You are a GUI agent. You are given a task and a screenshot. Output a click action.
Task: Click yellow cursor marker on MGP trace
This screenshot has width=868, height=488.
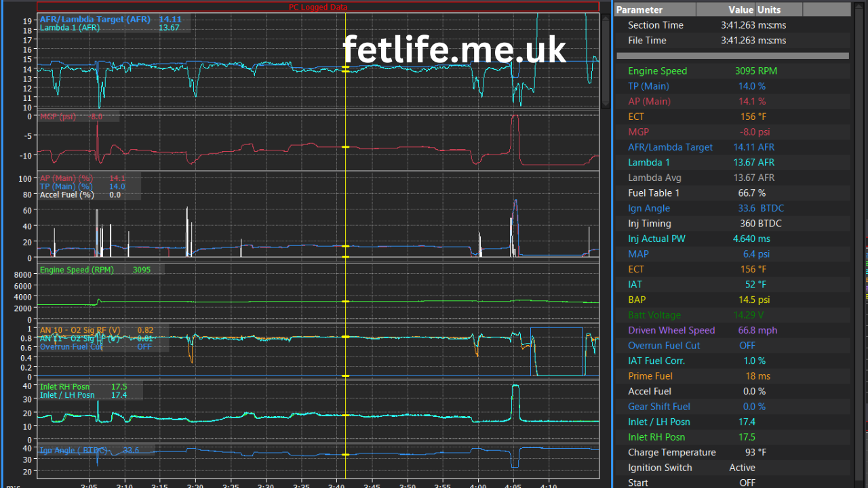tap(345, 147)
